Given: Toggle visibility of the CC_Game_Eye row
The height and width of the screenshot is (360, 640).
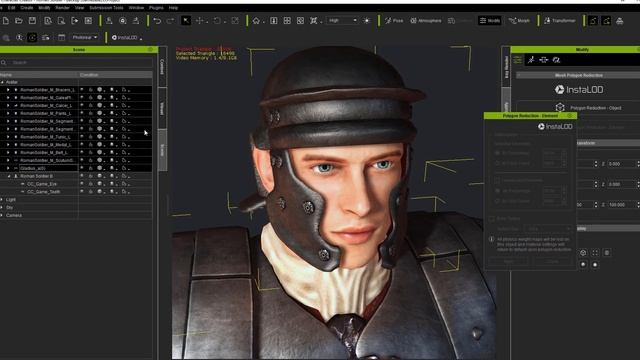Looking at the screenshot, I should [x=82, y=184].
